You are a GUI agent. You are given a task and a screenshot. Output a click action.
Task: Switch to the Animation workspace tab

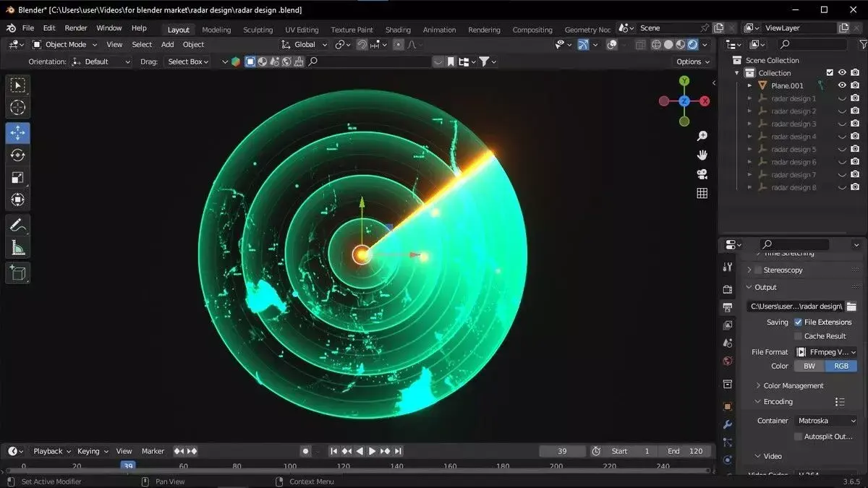coord(439,30)
